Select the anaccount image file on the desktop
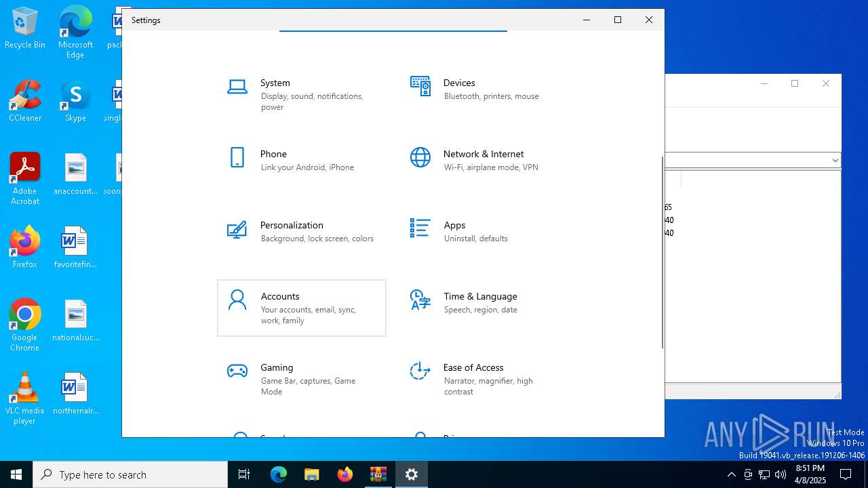 (x=75, y=175)
